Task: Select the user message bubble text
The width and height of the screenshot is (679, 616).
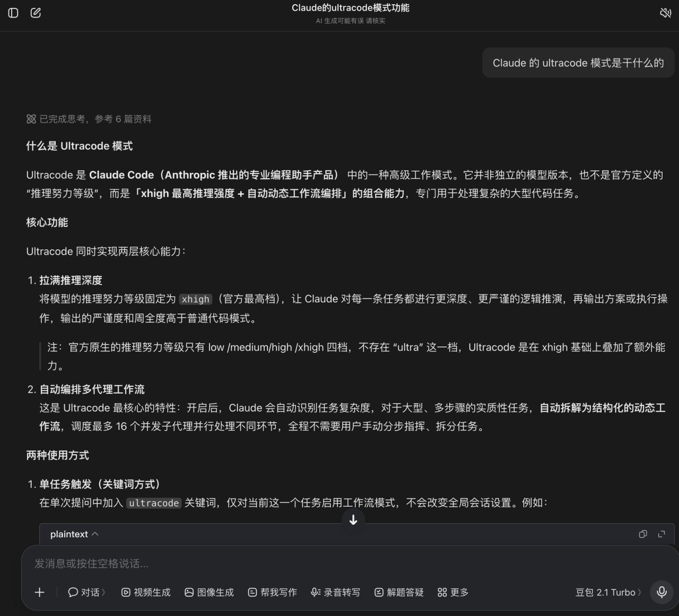Action: [578, 63]
